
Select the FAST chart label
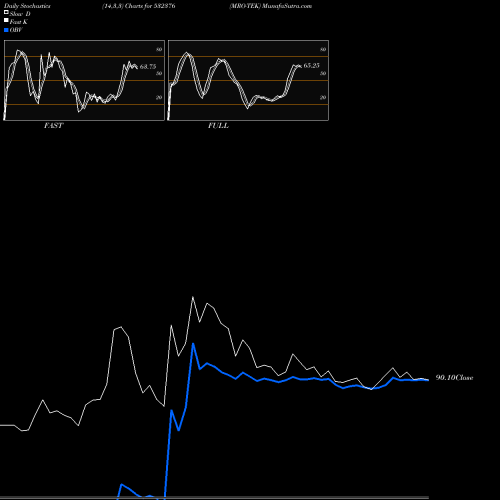[x=53, y=126]
